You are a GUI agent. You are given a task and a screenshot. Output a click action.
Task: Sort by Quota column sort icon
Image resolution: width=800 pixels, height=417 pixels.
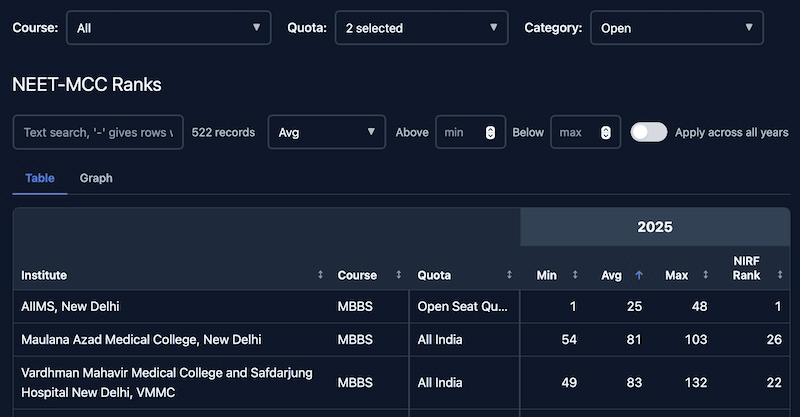[x=509, y=275]
